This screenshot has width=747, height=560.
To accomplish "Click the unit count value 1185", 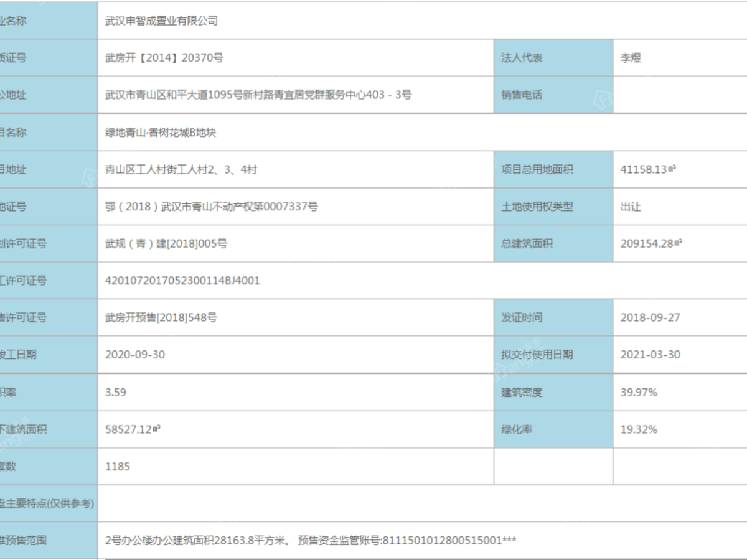I will click(118, 466).
